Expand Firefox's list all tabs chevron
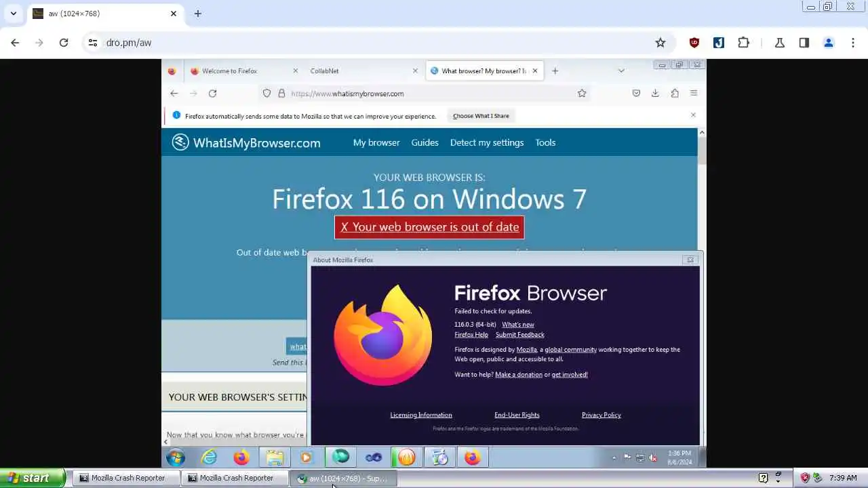868x488 pixels. 621,70
